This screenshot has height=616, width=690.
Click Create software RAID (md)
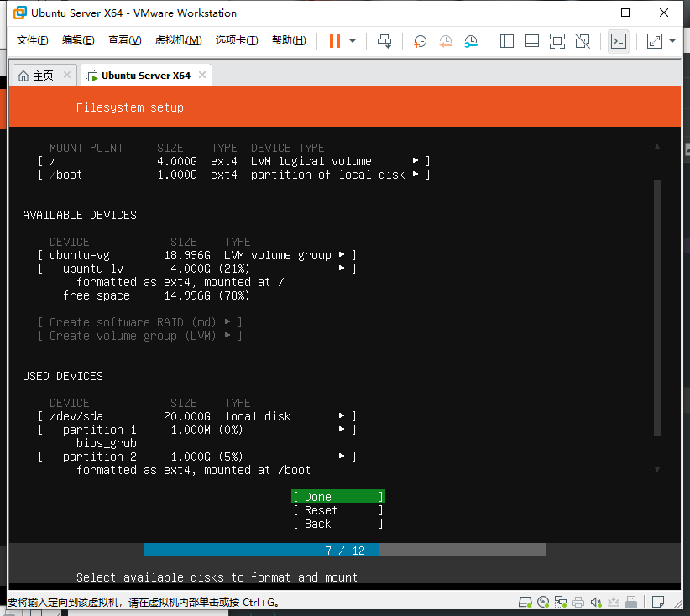click(x=140, y=322)
